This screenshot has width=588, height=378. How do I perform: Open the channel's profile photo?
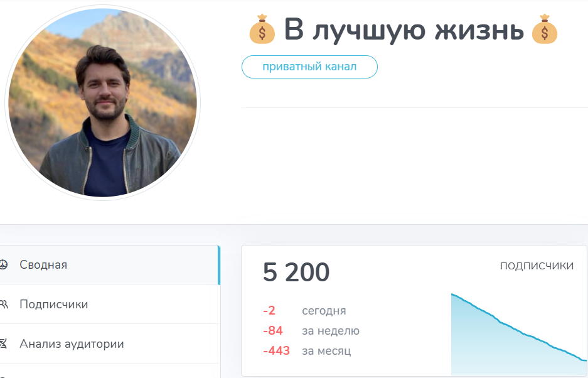pyautogui.click(x=103, y=103)
